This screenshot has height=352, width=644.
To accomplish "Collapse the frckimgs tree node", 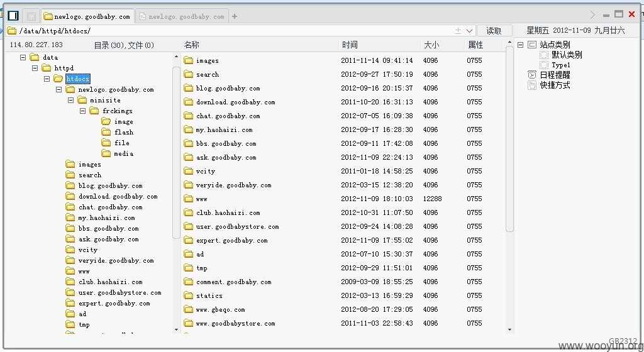I will coord(82,111).
